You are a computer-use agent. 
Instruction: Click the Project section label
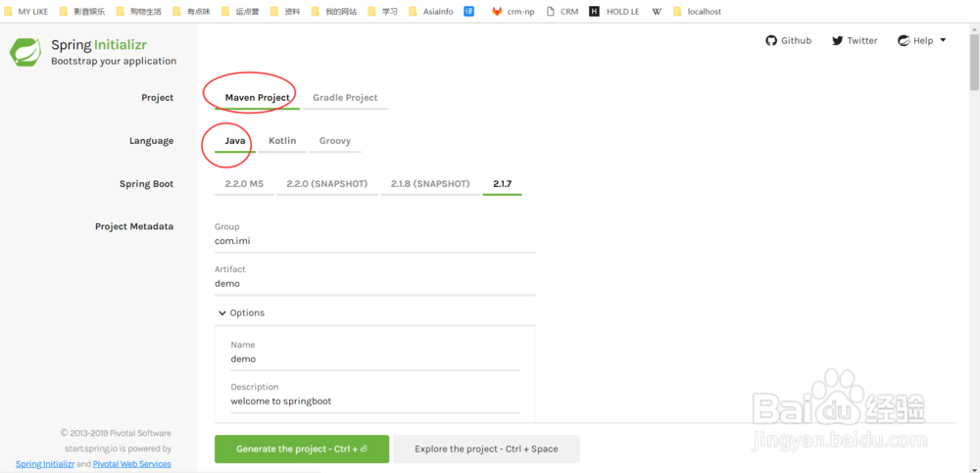click(x=158, y=98)
